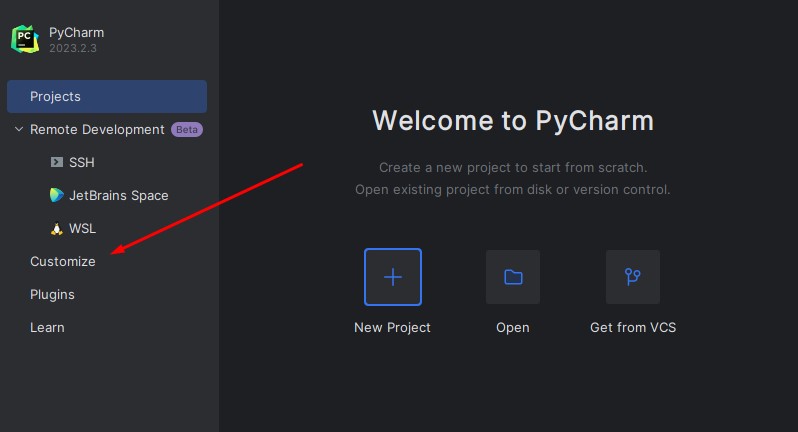This screenshot has height=432, width=798.
Task: Click the Welcome to PyCharm heading
Action: (x=513, y=121)
